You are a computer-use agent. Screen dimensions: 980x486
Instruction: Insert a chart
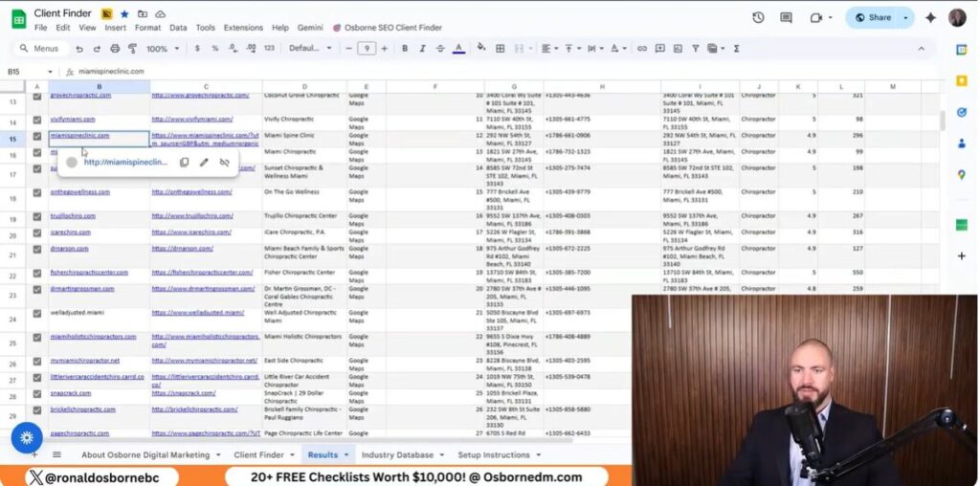pyautogui.click(x=678, y=48)
